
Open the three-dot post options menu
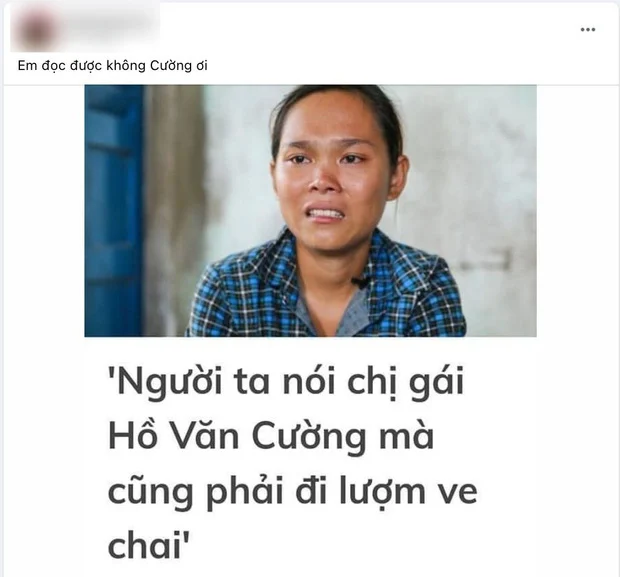(x=588, y=30)
